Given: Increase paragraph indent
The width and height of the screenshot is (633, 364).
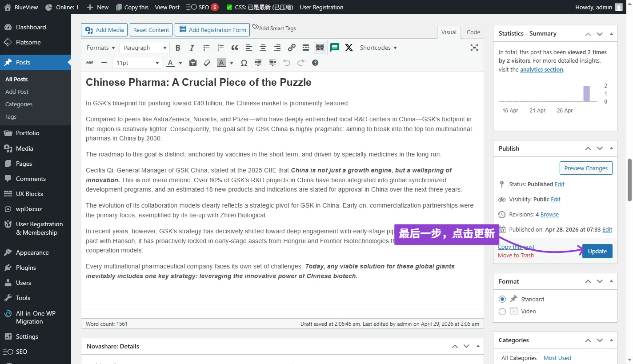Looking at the screenshot, I should [x=272, y=63].
